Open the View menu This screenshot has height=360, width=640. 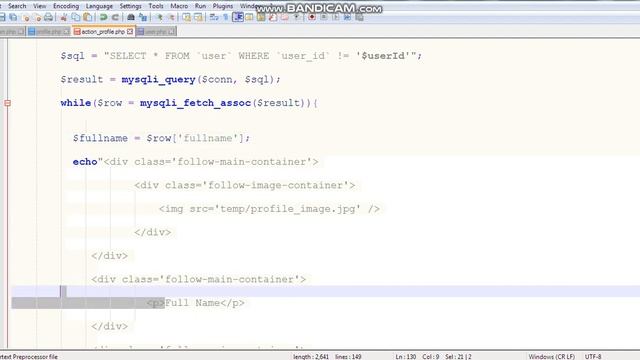tap(40, 6)
